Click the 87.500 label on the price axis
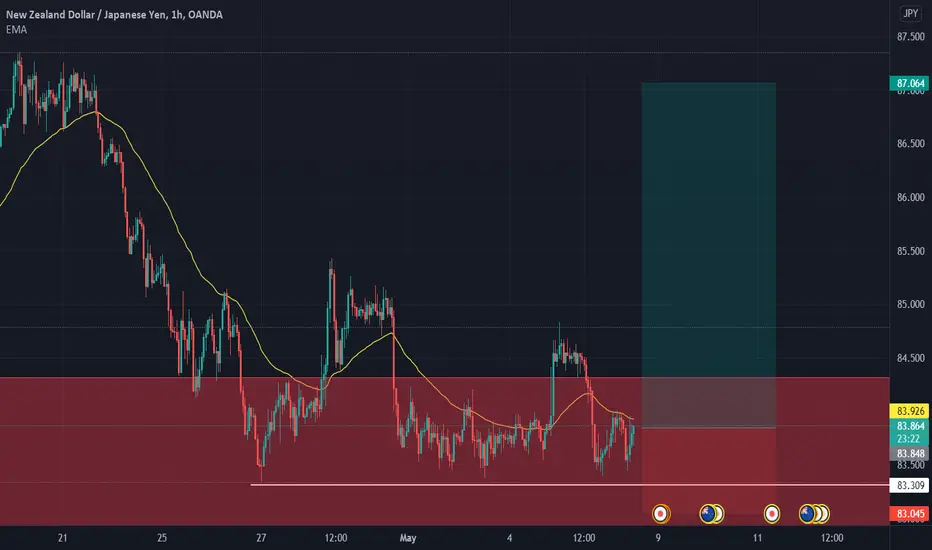This screenshot has width=932, height=550. coord(910,37)
